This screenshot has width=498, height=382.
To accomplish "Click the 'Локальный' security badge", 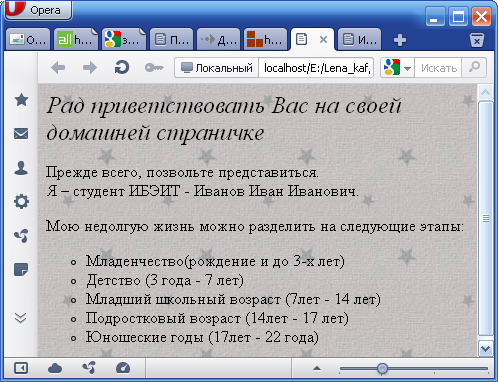I will point(217,68).
